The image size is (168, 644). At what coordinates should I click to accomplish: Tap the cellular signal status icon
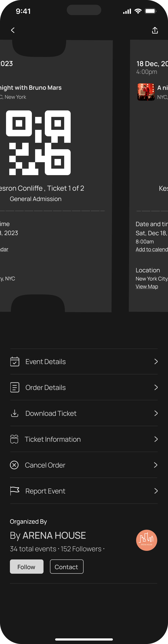(x=127, y=11)
